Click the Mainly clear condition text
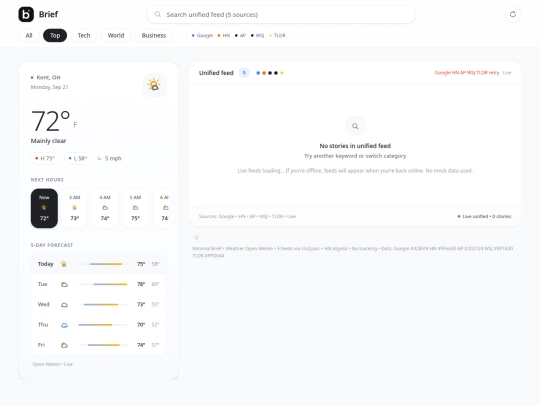The image size is (540, 405). 48,141
